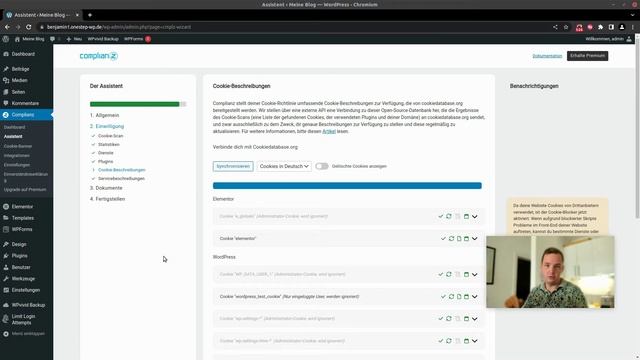
Task: Open the browser profile icon
Action: [622, 27]
